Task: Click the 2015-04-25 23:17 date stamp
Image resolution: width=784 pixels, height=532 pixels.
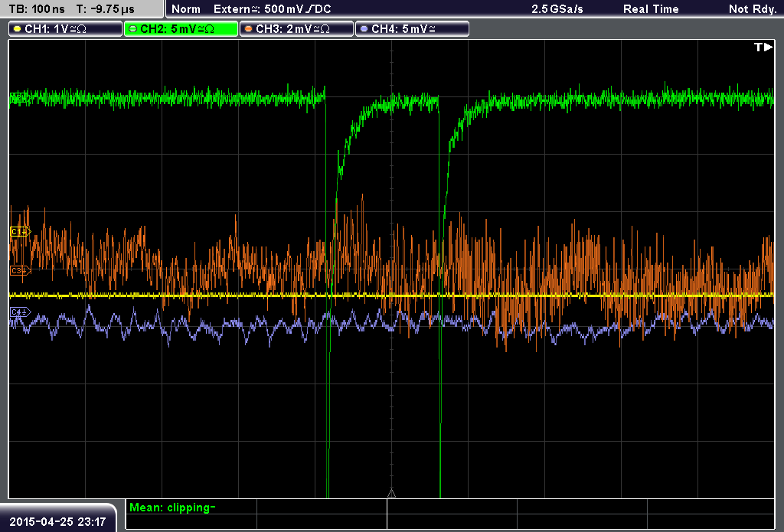Action: pyautogui.click(x=57, y=522)
